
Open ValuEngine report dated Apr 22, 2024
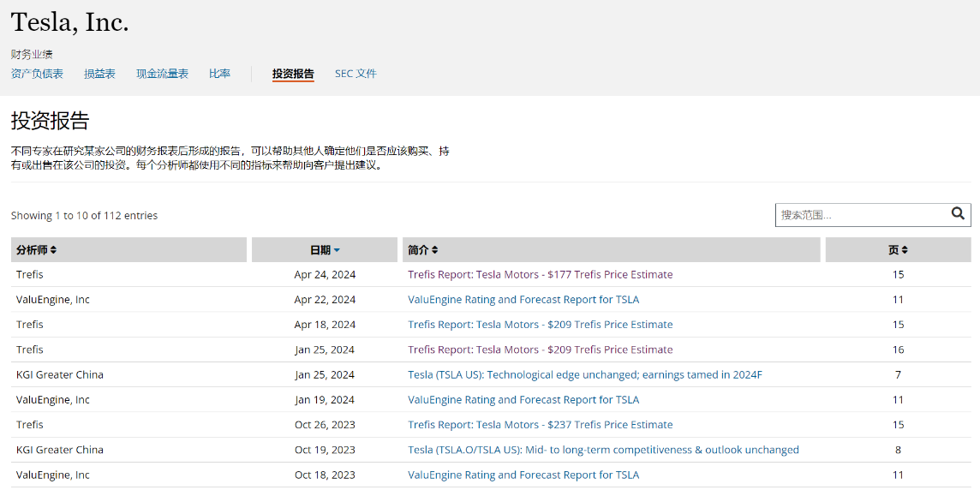click(523, 299)
